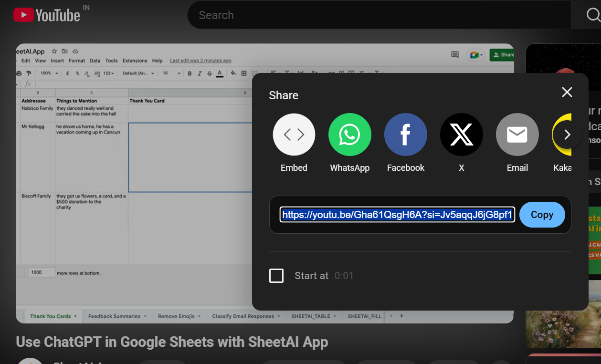Image resolution: width=601 pixels, height=364 pixels.
Task: Close the Share dialog
Action: 567,92
